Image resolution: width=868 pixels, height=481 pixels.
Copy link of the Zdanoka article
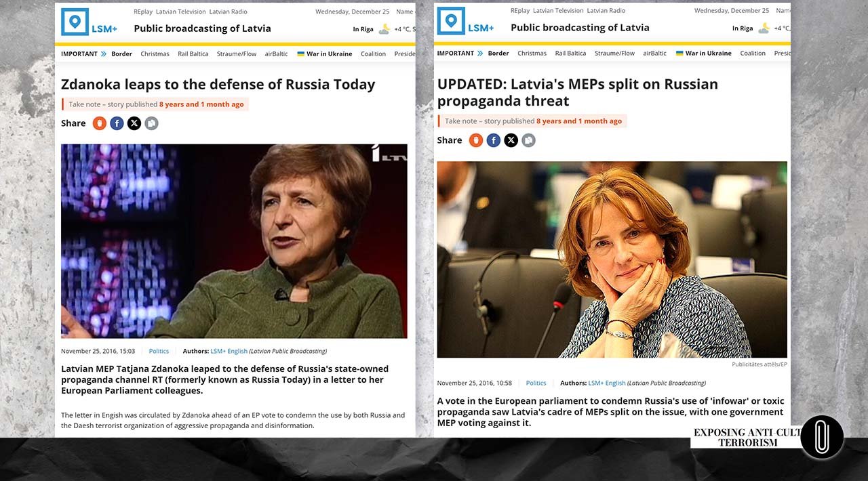pyautogui.click(x=151, y=123)
